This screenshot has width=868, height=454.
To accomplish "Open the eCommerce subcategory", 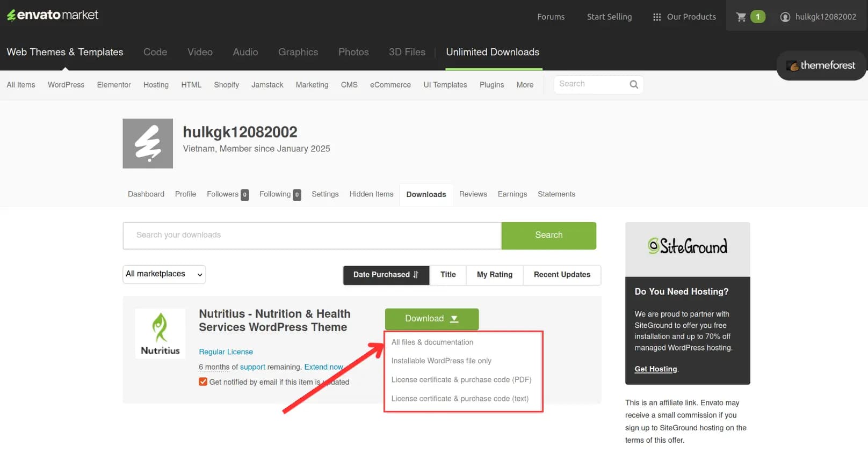I will click(x=390, y=85).
